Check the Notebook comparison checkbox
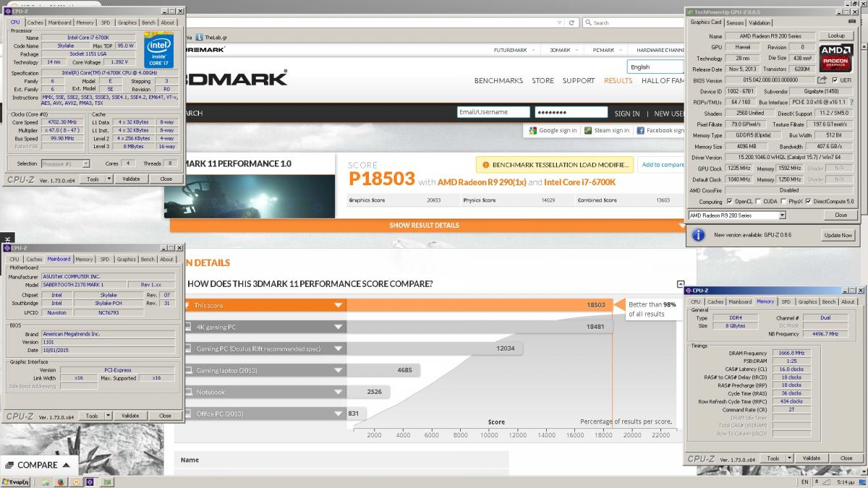 click(189, 393)
